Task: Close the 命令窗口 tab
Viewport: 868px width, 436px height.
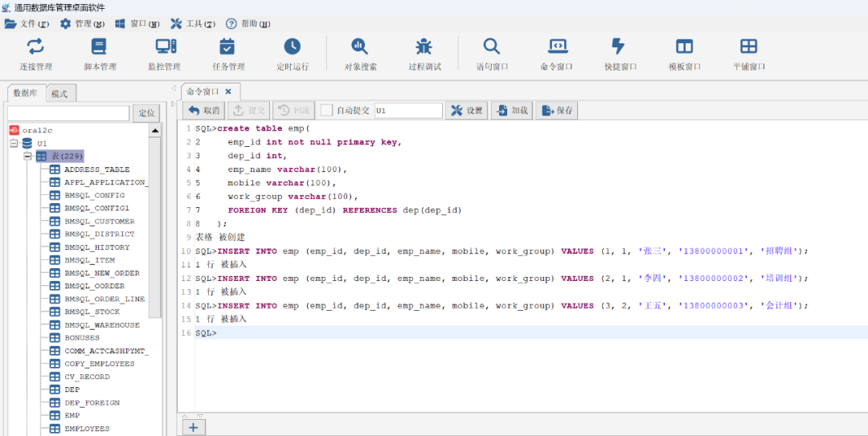Action: click(228, 92)
